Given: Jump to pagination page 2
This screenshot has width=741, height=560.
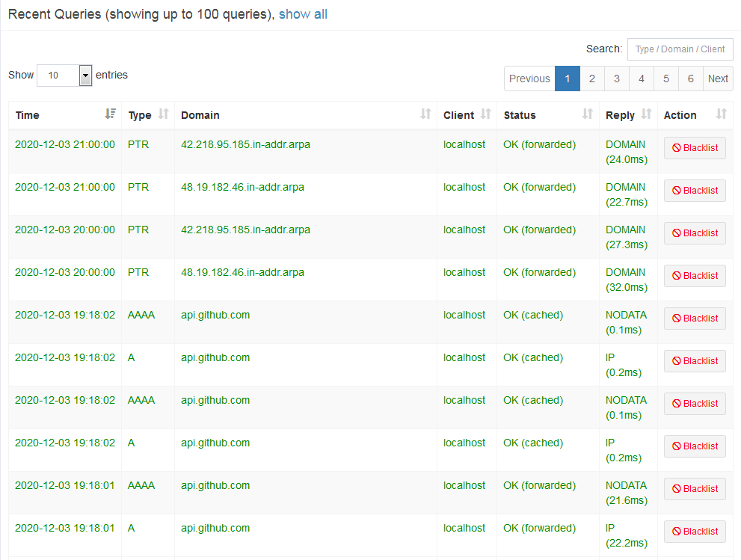Looking at the screenshot, I should [591, 79].
